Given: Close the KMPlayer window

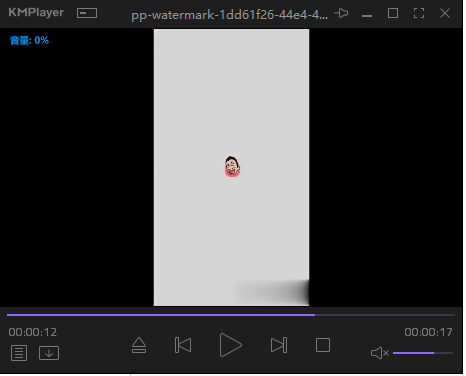Looking at the screenshot, I should (445, 13).
